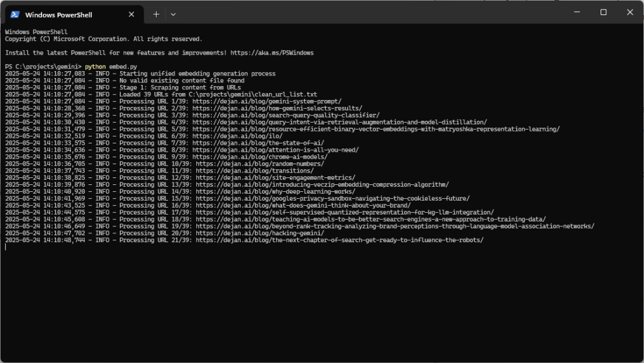Click the introducing-veczip-embedding-compression-algorithm URL

[x=323, y=185]
